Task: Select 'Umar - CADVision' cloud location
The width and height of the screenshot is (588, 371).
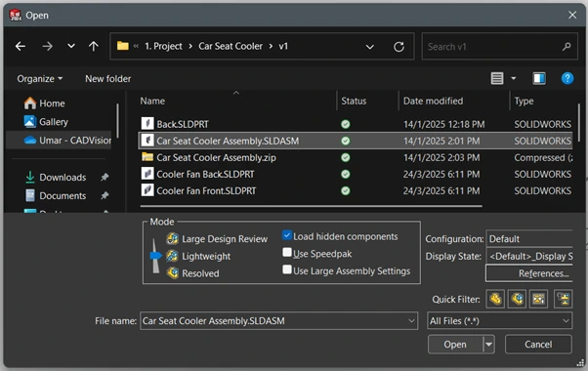Action: click(66, 141)
